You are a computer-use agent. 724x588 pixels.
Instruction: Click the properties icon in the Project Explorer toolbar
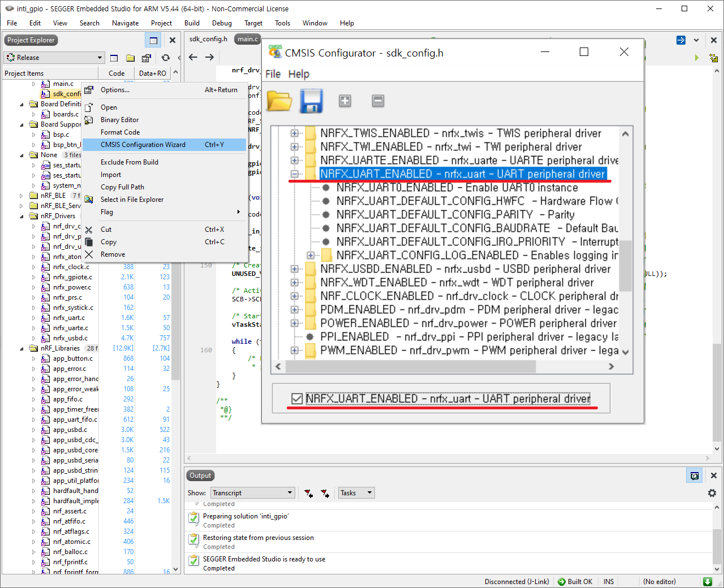click(145, 57)
